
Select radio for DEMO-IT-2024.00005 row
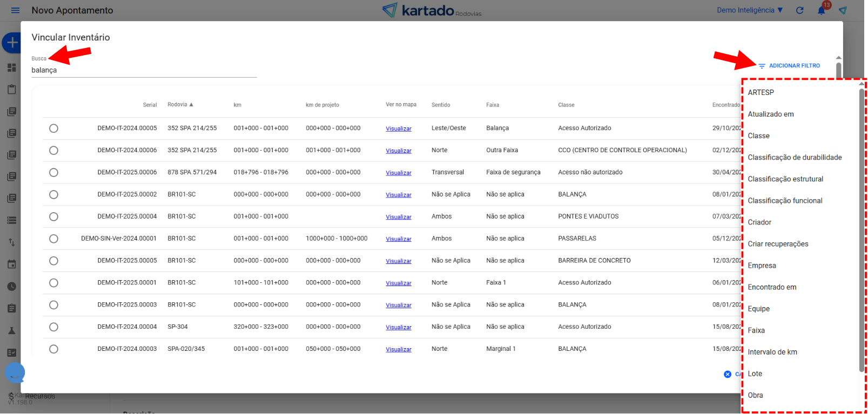click(53, 128)
